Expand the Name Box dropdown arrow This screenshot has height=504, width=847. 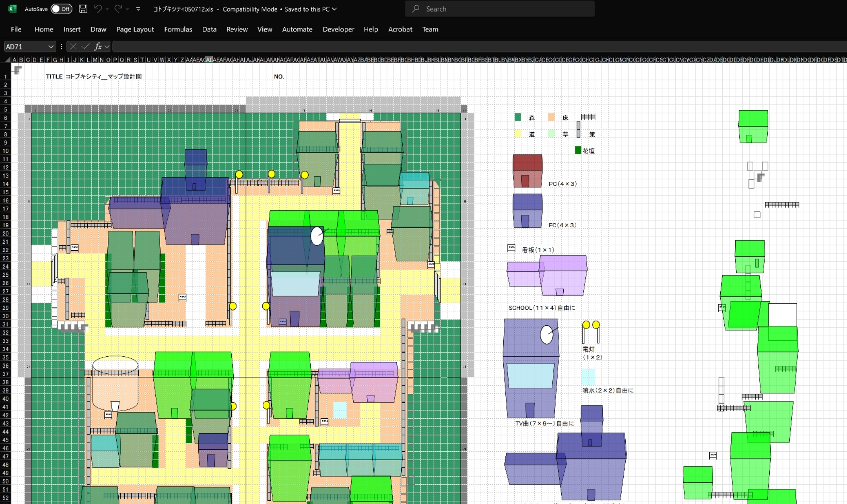[51, 47]
